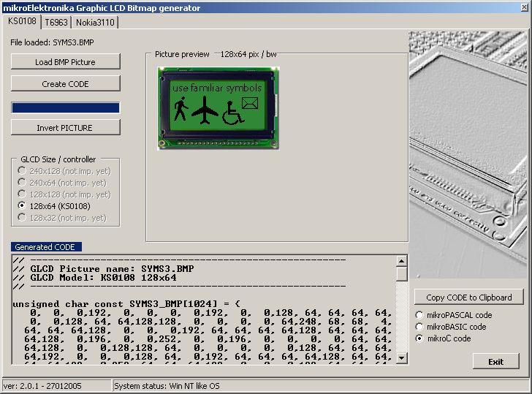Click Load BMP Picture button
The width and height of the screenshot is (532, 394).
[x=66, y=61]
